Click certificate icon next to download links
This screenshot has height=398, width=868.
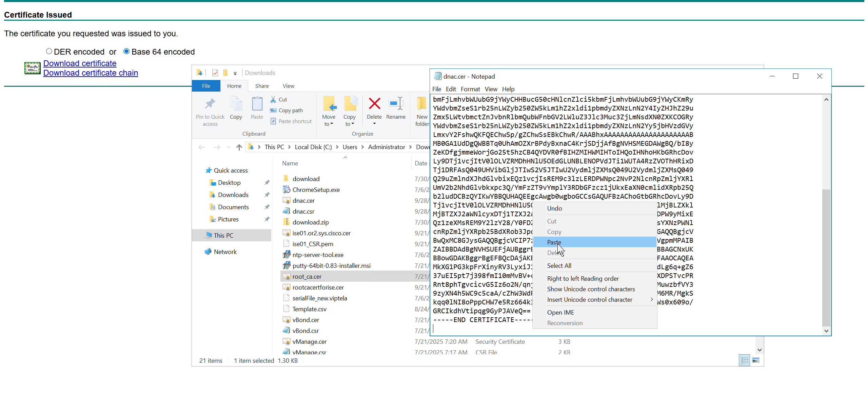(32, 68)
